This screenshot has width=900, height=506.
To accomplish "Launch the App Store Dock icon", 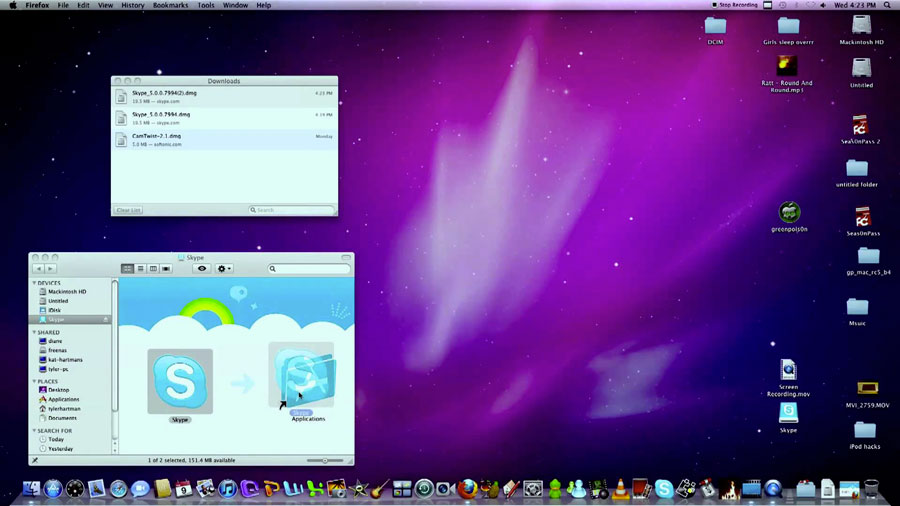I will coord(53,489).
